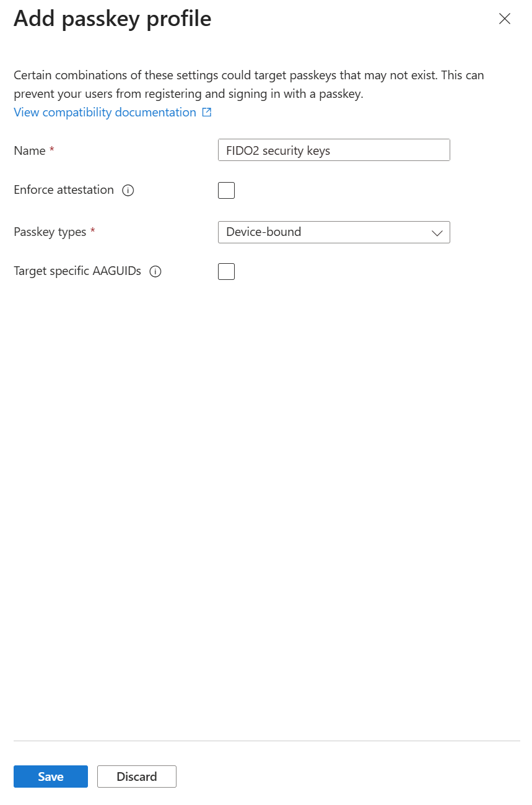Click the chevron arrow in Passkey types

[437, 233]
